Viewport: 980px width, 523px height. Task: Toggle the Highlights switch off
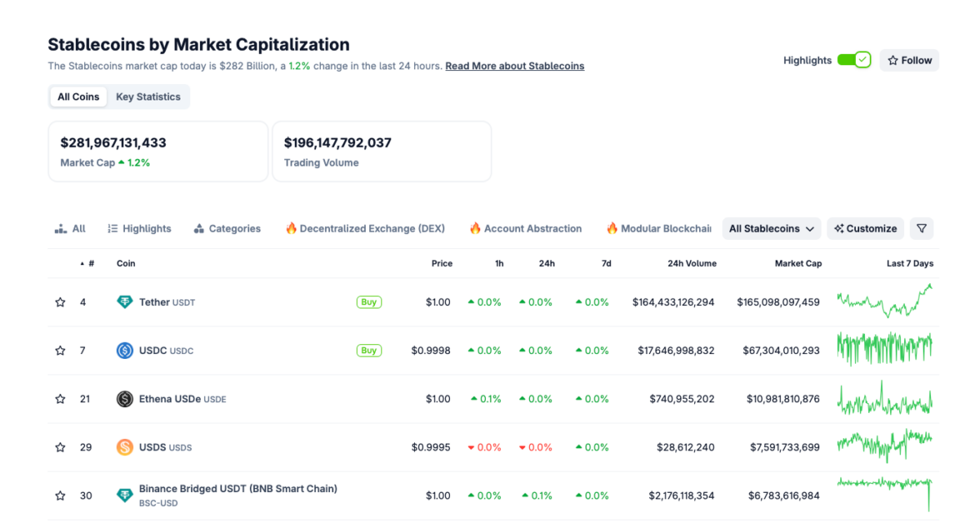854,60
